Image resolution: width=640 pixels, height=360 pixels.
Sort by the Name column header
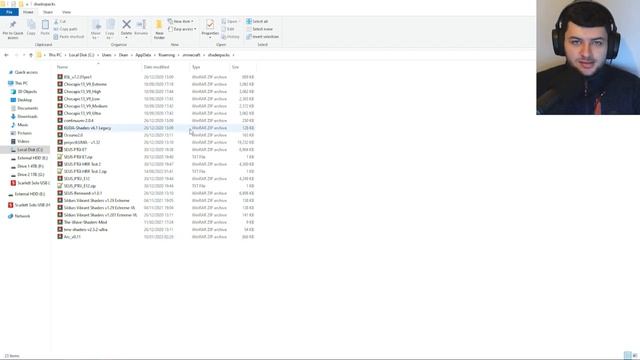tap(97, 67)
